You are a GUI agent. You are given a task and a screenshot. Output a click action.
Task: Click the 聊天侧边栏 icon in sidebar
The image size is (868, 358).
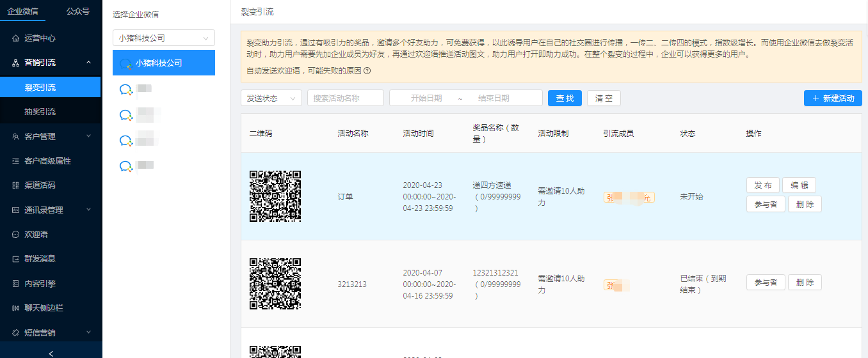click(15, 308)
